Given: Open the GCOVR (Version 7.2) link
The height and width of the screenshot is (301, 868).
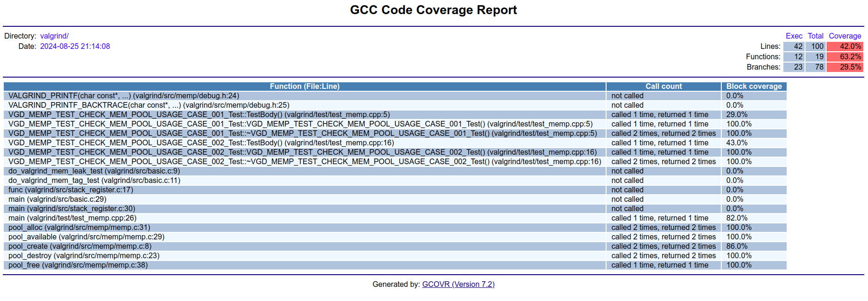Looking at the screenshot, I should pyautogui.click(x=458, y=284).
